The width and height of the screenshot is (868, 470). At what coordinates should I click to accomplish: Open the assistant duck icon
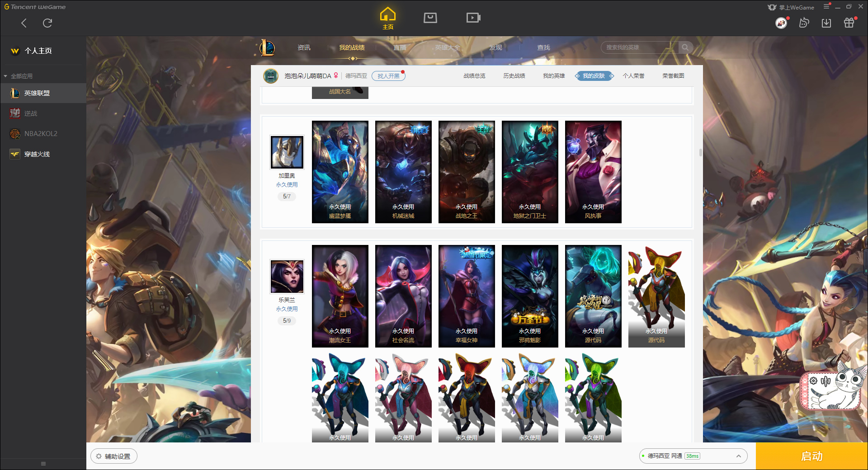pyautogui.click(x=804, y=23)
